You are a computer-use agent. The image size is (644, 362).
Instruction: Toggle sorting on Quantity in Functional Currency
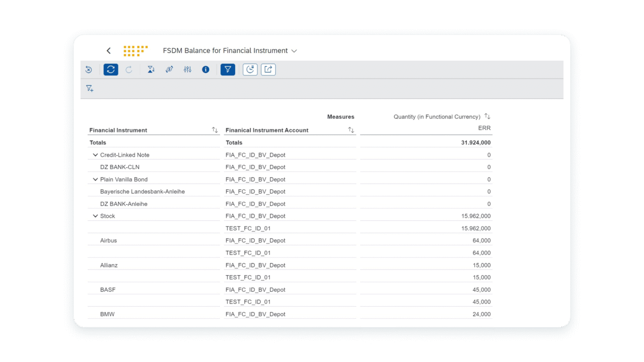point(487,116)
